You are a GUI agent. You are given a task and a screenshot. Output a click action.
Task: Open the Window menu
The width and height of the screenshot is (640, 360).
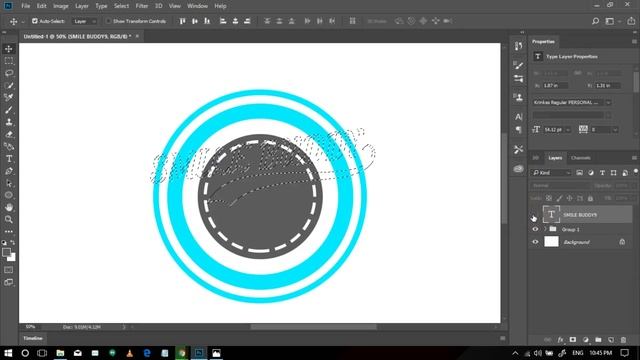point(198,6)
